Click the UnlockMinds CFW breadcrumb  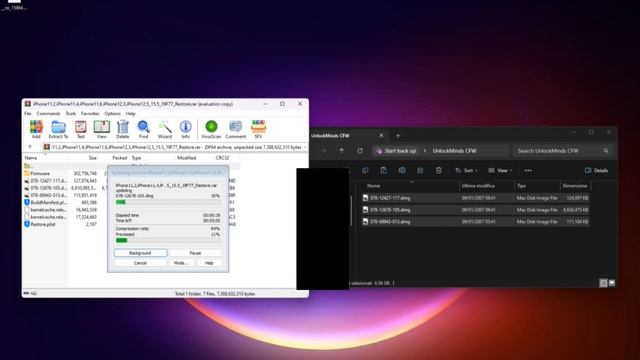click(x=454, y=151)
